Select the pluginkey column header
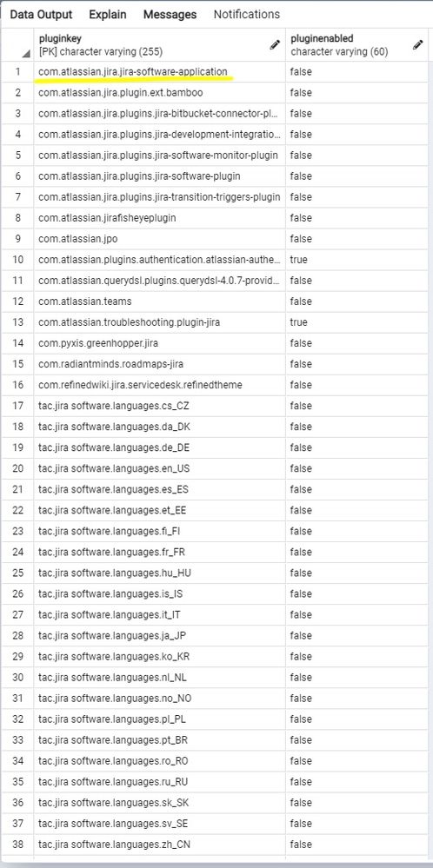433x868 pixels. pos(159,45)
